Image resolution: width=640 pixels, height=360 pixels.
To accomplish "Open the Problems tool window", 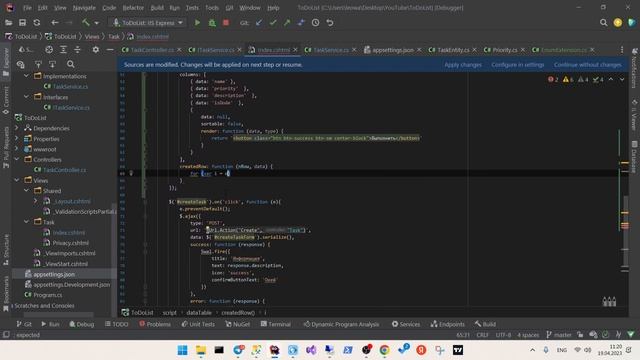I will point(155,324).
